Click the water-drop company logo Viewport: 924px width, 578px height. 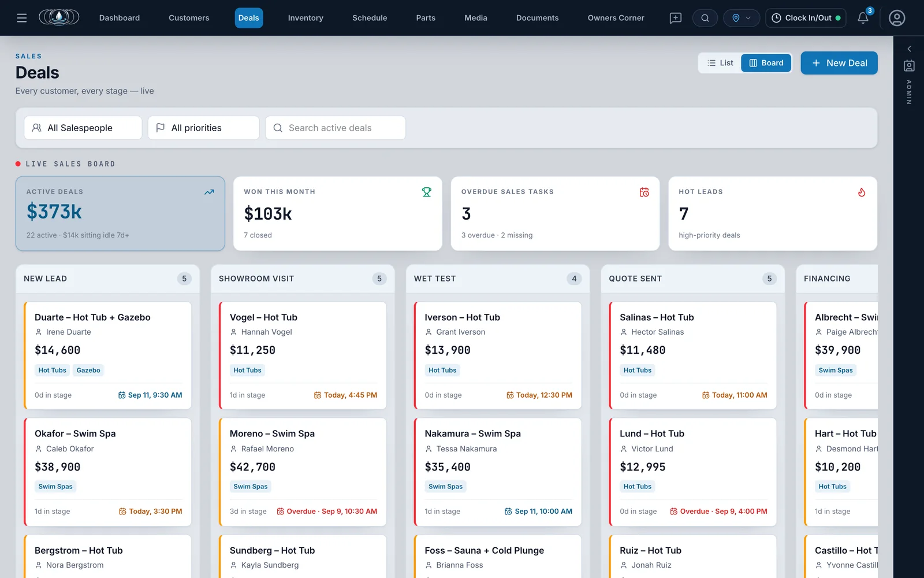[x=59, y=18]
